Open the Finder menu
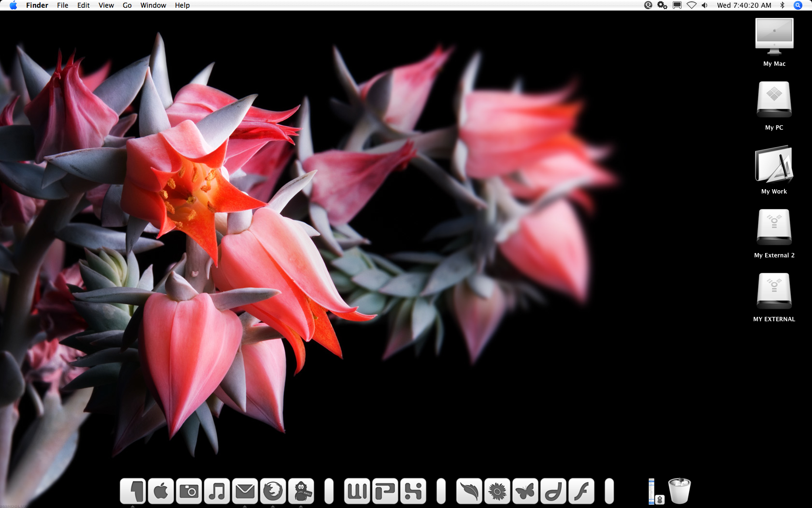The width and height of the screenshot is (812, 508). pyautogui.click(x=37, y=5)
